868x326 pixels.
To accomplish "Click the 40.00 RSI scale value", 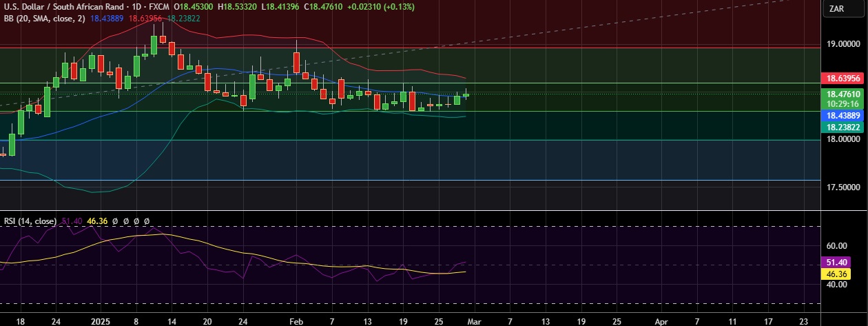I will (836, 284).
